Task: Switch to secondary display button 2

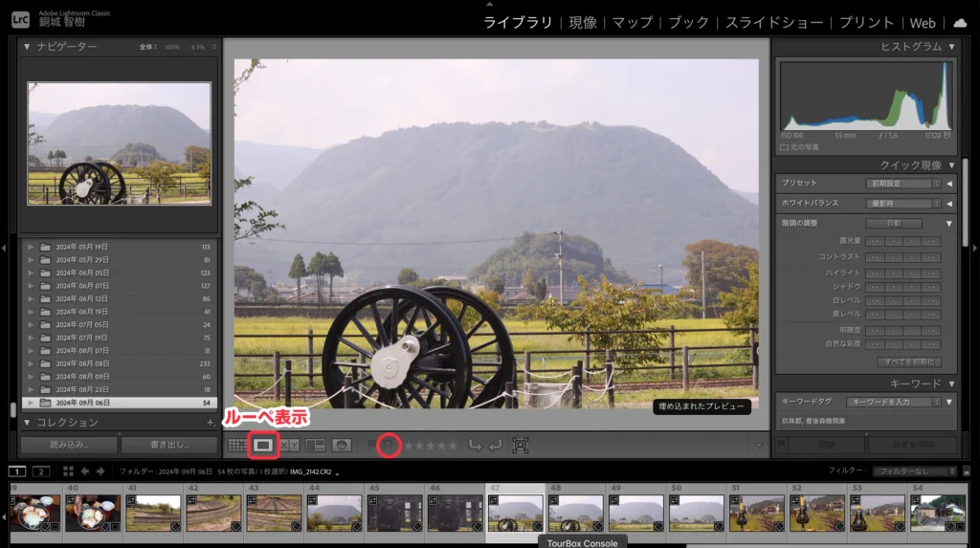Action: pos(41,471)
